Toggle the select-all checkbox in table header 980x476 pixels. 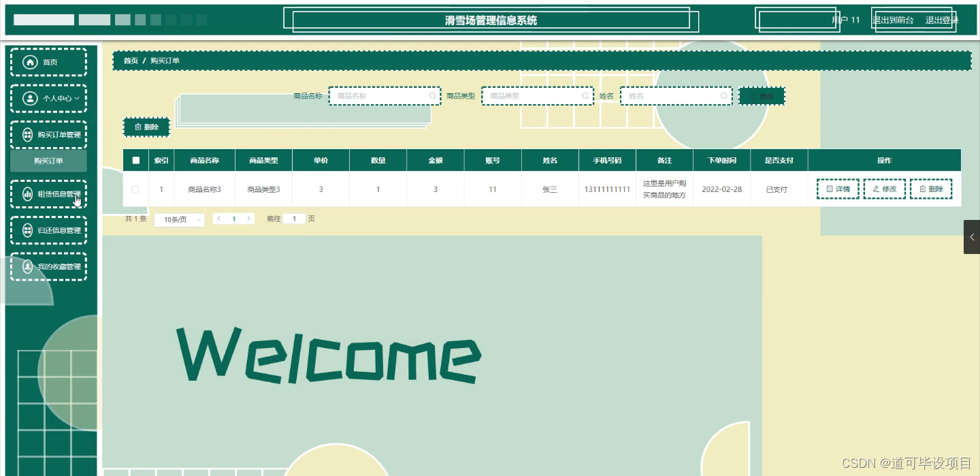136,160
